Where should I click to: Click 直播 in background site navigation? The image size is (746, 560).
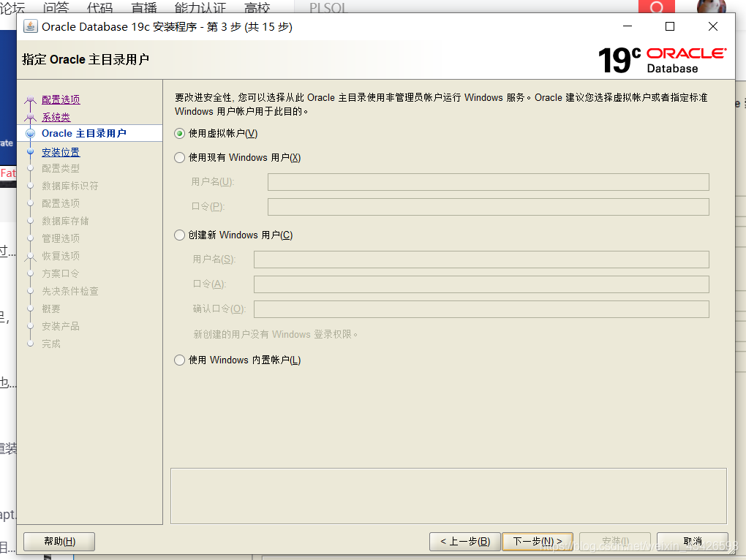[143, 7]
